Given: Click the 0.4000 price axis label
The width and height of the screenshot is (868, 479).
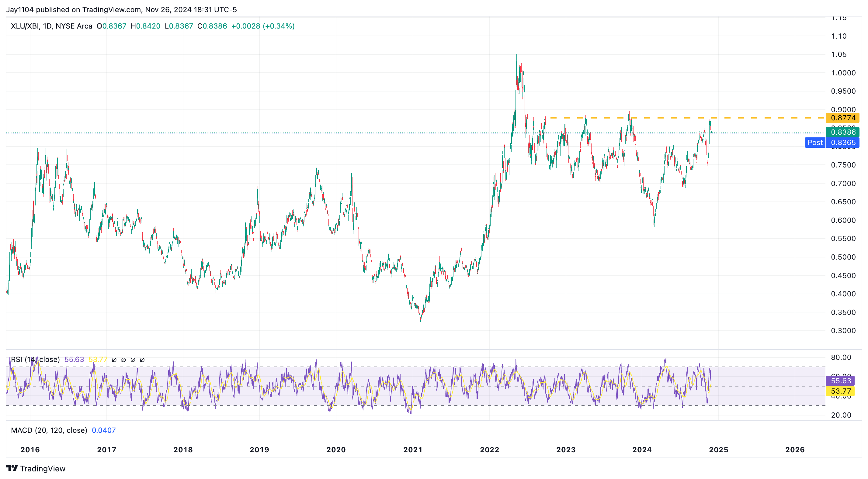Looking at the screenshot, I should click(x=843, y=294).
